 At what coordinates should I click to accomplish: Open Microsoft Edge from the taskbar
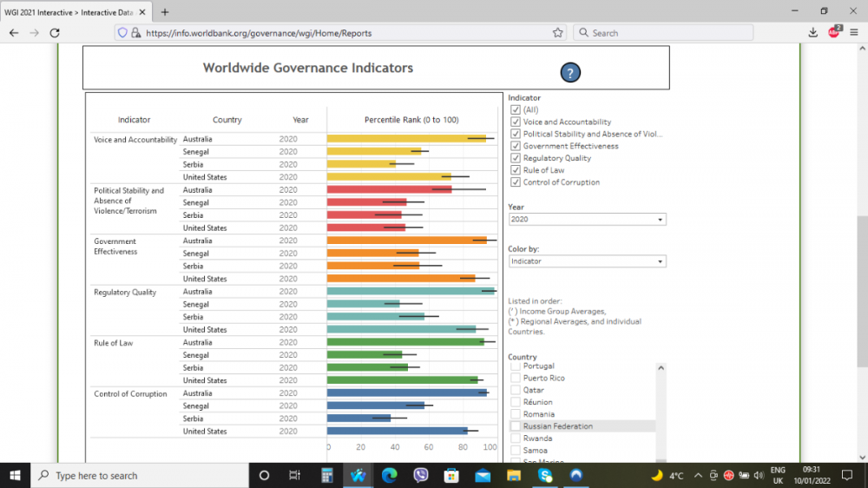click(x=390, y=475)
